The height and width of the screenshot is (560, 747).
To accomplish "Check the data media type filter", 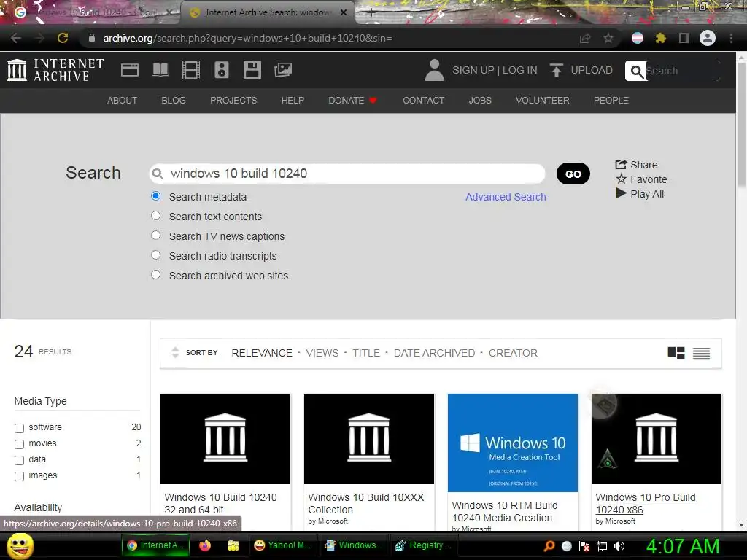I will coord(20,461).
